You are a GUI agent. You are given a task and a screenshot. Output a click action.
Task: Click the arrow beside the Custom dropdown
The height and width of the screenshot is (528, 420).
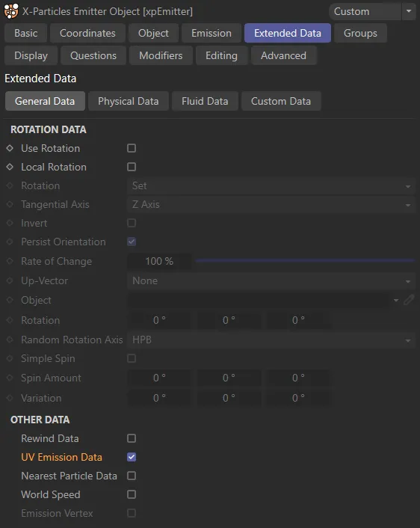409,11
